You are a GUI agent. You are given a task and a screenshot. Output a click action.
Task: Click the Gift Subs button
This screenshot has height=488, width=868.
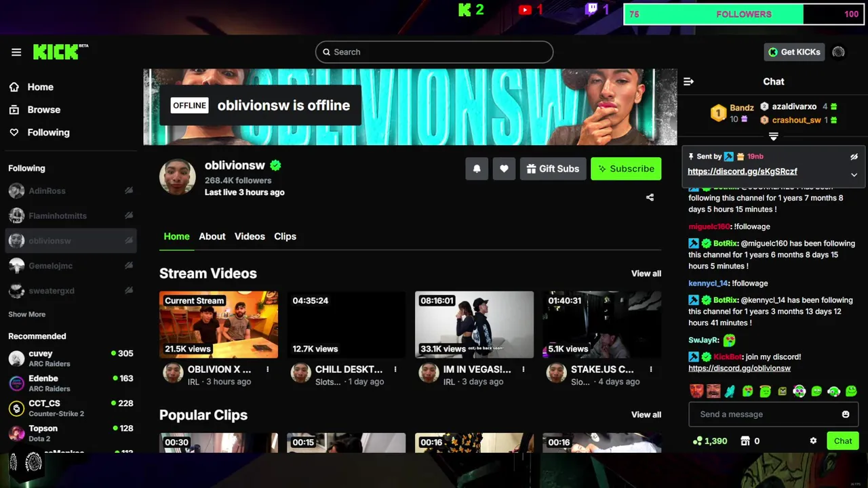point(553,169)
